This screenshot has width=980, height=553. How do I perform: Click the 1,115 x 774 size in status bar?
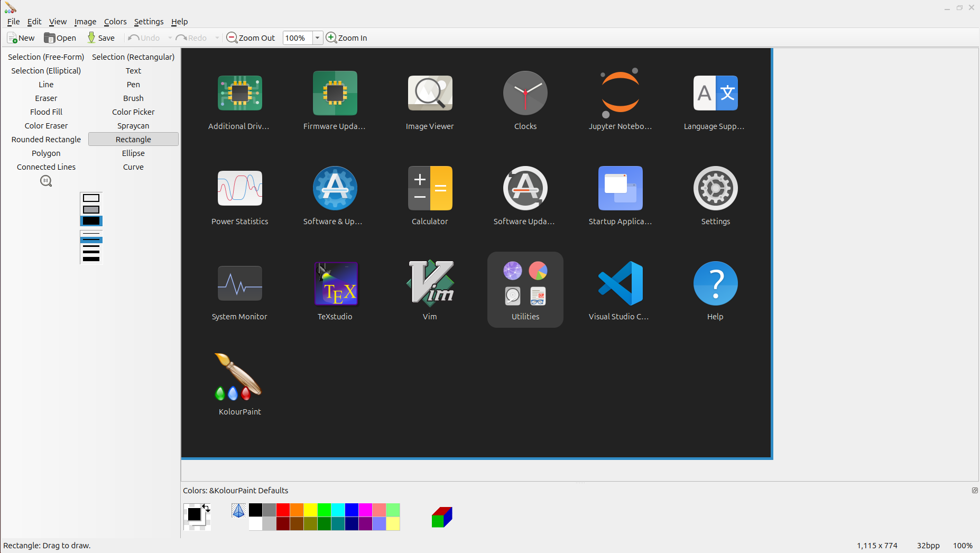877,546
